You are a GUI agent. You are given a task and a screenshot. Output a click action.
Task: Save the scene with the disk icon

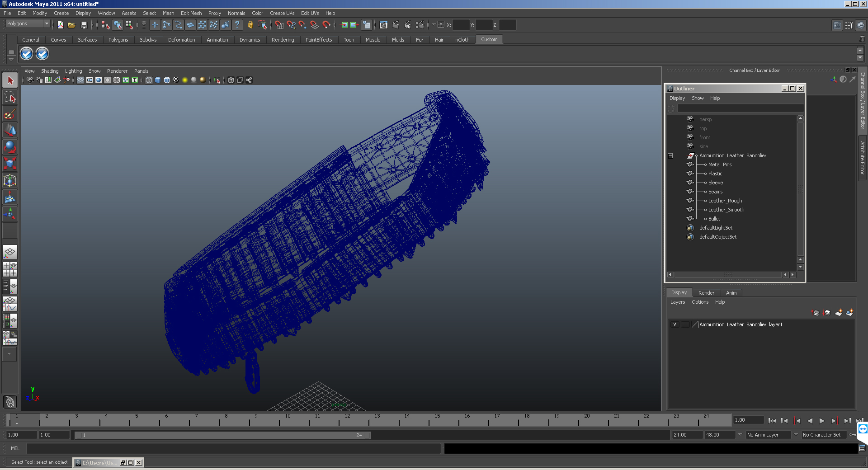(84, 25)
